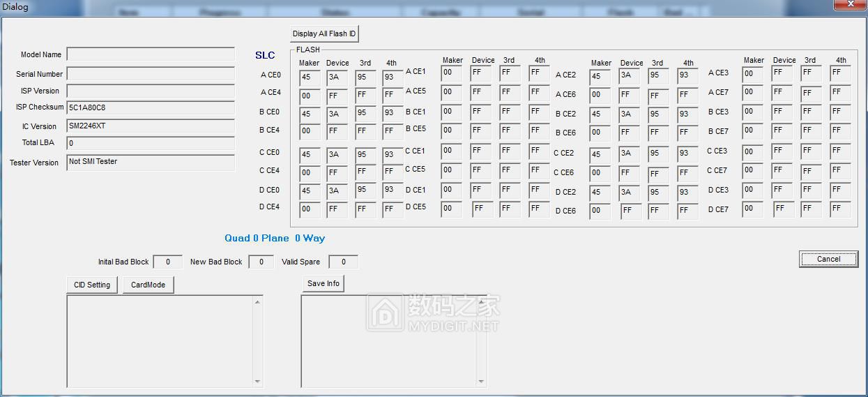This screenshot has width=868, height=397.
Task: Click the Tester Version field
Action: pos(151,162)
